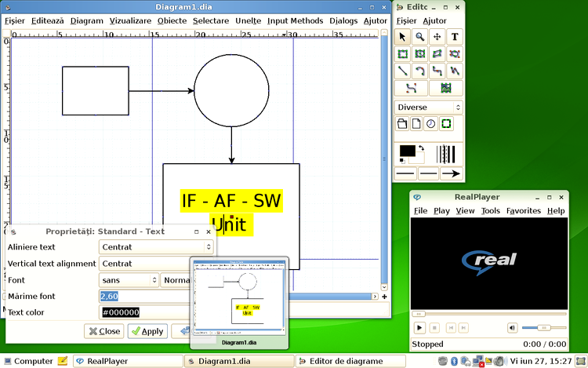The height and width of the screenshot is (368, 588).
Task: Click Apply in the text properties dialog
Action: coord(147,331)
